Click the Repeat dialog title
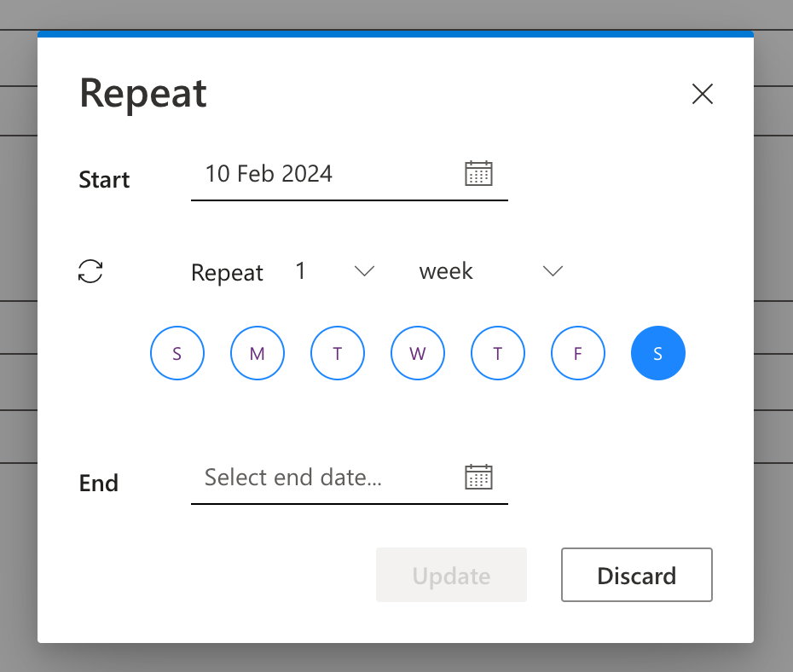The height and width of the screenshot is (672, 793). 142,92
